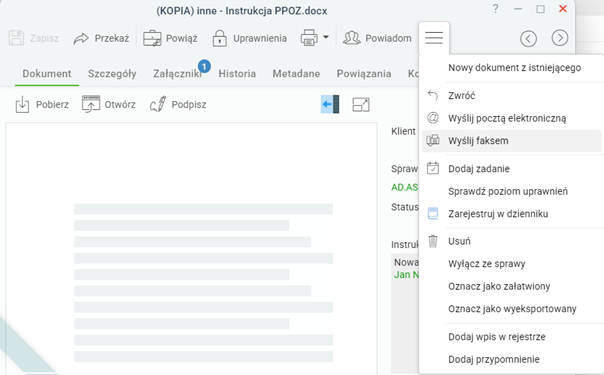
Task: Click the green AD.AS case link
Action: [x=404, y=187]
